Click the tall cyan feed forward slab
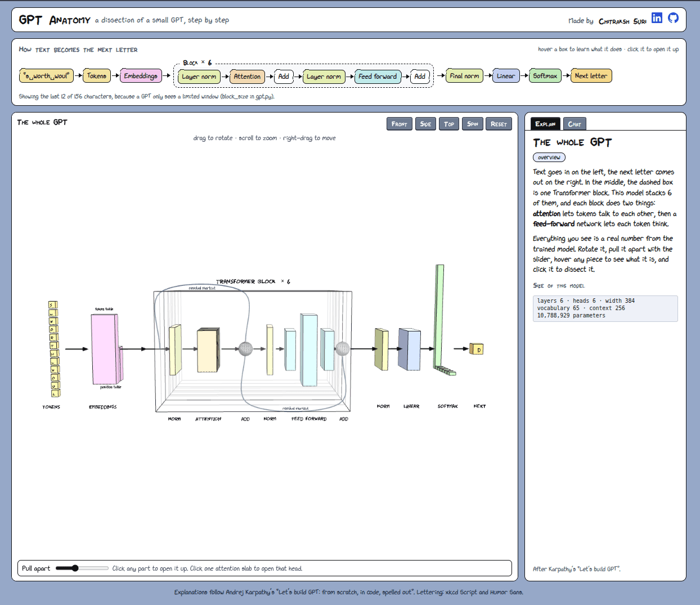This screenshot has width=700, height=605. [309, 349]
